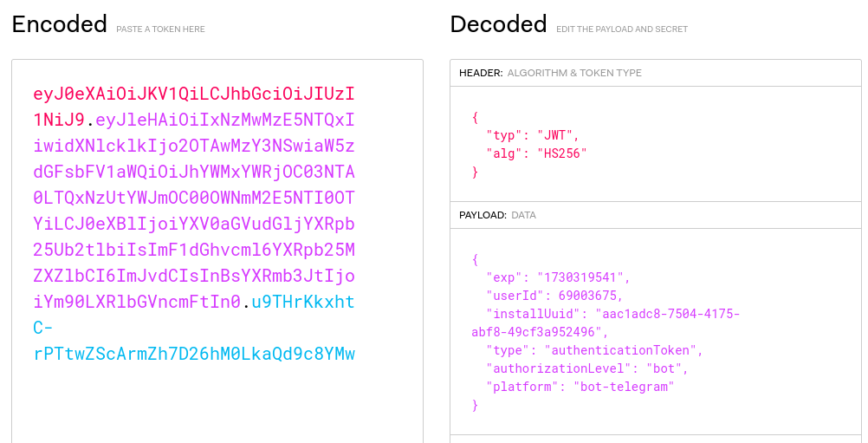Place cursor on the "typ": "JWT" line
Viewport: 868px width, 443px height.
coord(532,135)
